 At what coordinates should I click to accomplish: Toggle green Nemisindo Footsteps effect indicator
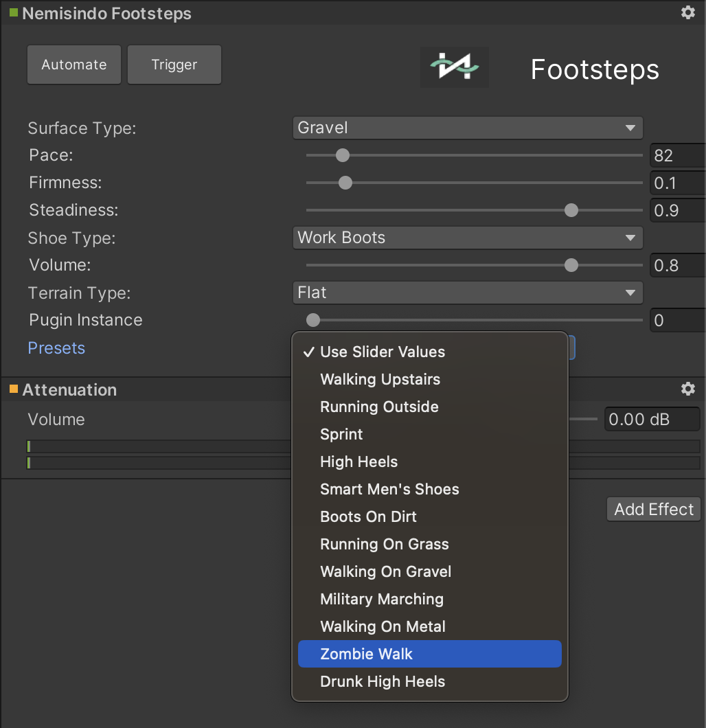(x=14, y=12)
